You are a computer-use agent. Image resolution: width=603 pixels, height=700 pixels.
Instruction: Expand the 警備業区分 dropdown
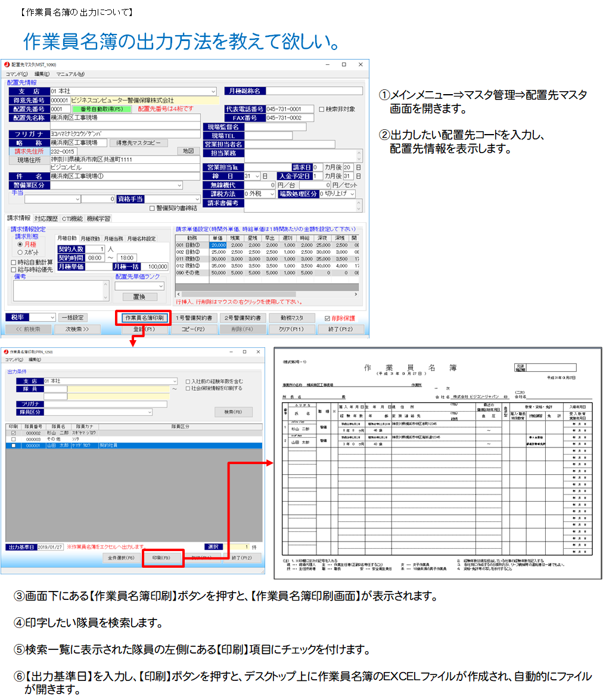[179, 185]
